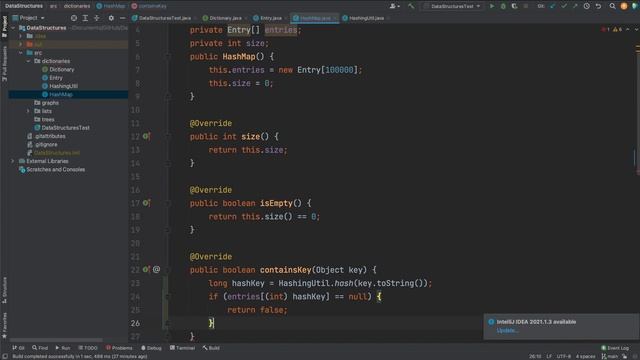Collapse the dictionaries package
Screen dimensions: 640x360
pyautogui.click(x=29, y=61)
